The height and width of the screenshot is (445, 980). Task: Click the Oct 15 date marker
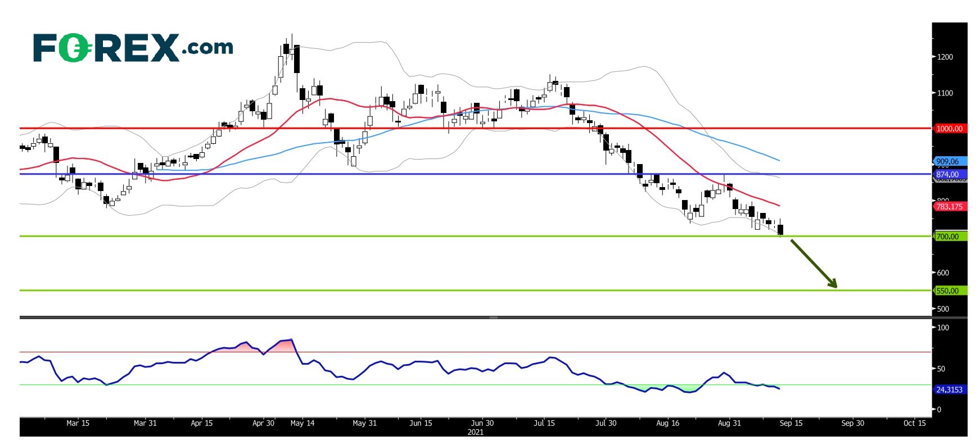pos(914,423)
